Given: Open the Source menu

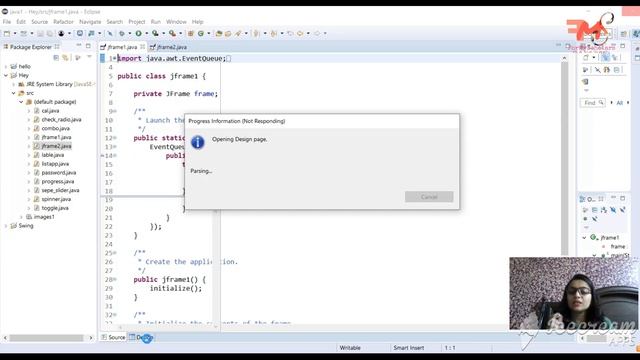Looking at the screenshot, I should [x=40, y=22].
